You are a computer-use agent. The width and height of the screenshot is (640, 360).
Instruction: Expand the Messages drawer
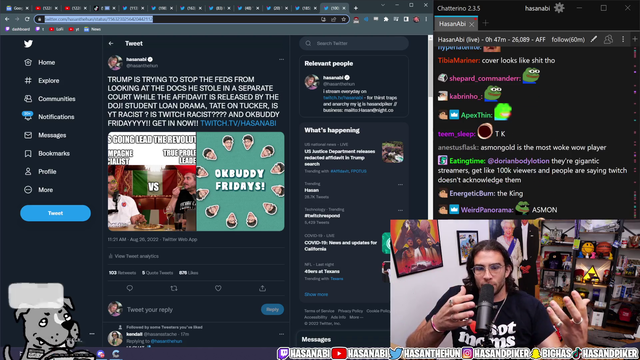(x=345, y=339)
